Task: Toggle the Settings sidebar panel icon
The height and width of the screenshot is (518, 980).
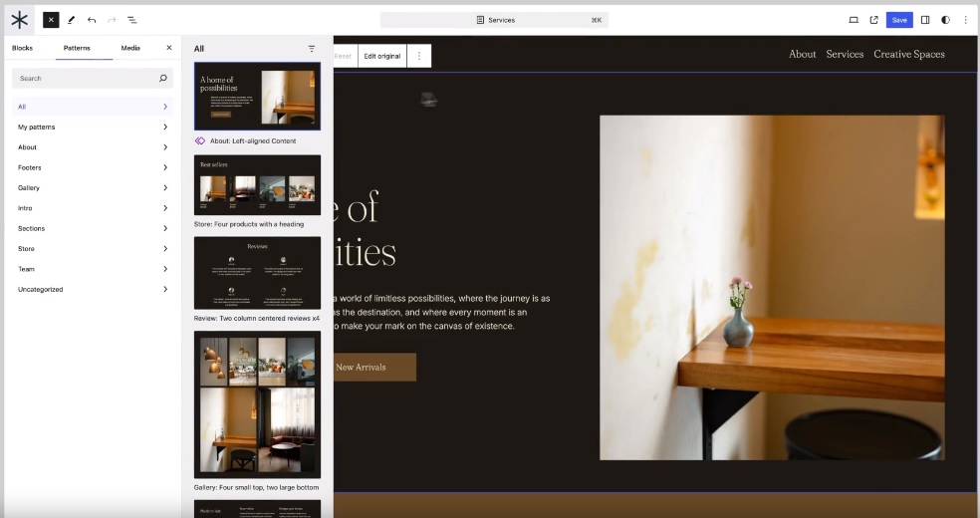Action: point(925,20)
